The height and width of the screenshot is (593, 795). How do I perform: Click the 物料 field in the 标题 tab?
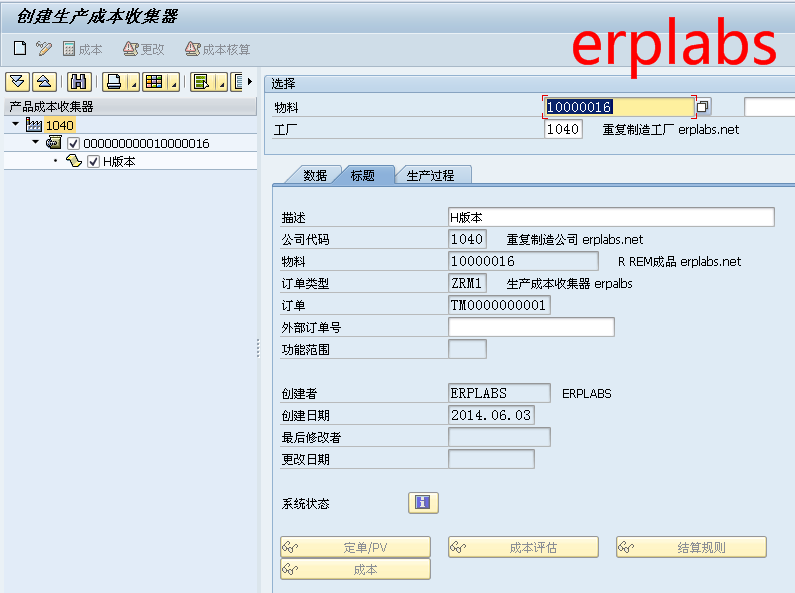tap(523, 261)
